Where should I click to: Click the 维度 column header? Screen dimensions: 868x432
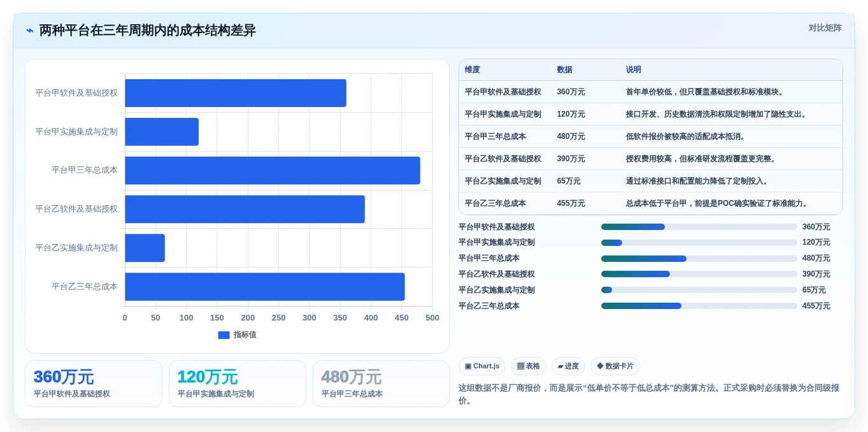point(473,70)
